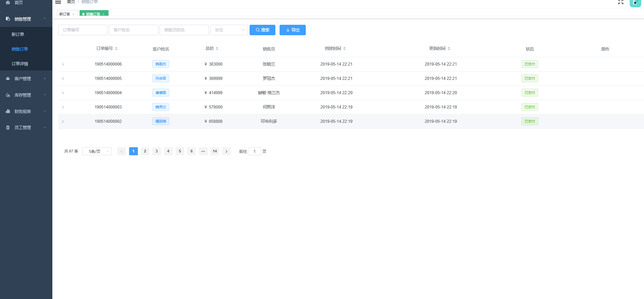
Task: Click the 共 67 条 total count text
Action: pyautogui.click(x=71, y=151)
